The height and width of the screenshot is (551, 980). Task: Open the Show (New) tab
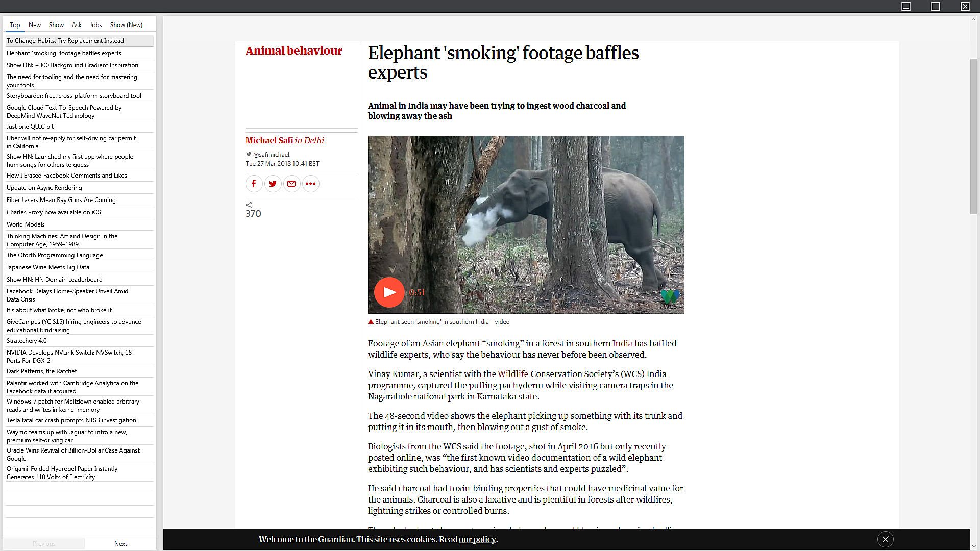coord(126,25)
